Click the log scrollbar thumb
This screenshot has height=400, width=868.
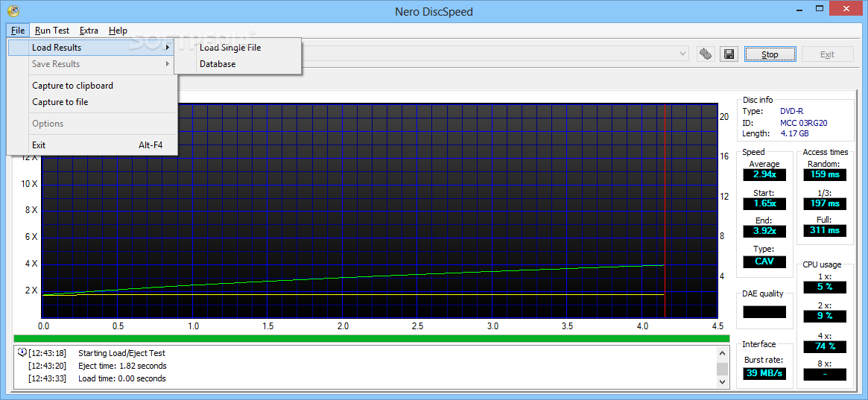point(722,369)
